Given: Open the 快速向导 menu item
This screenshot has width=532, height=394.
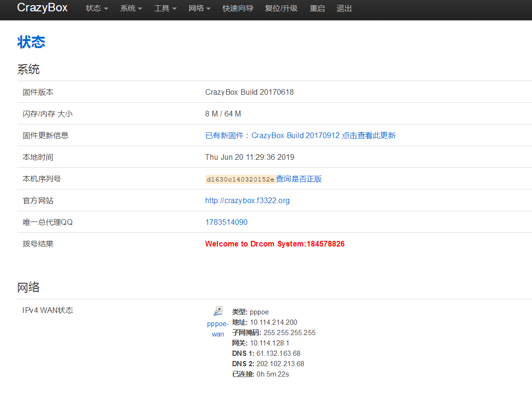Looking at the screenshot, I should coord(238,8).
